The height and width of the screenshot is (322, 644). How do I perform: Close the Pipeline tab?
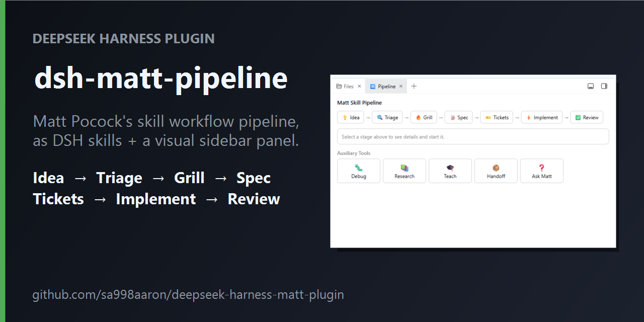401,87
